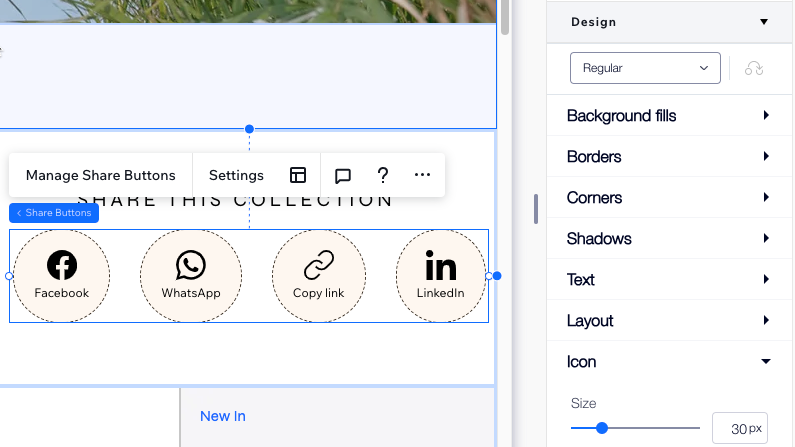
Task: Expand the Background fills section
Action: pos(669,116)
